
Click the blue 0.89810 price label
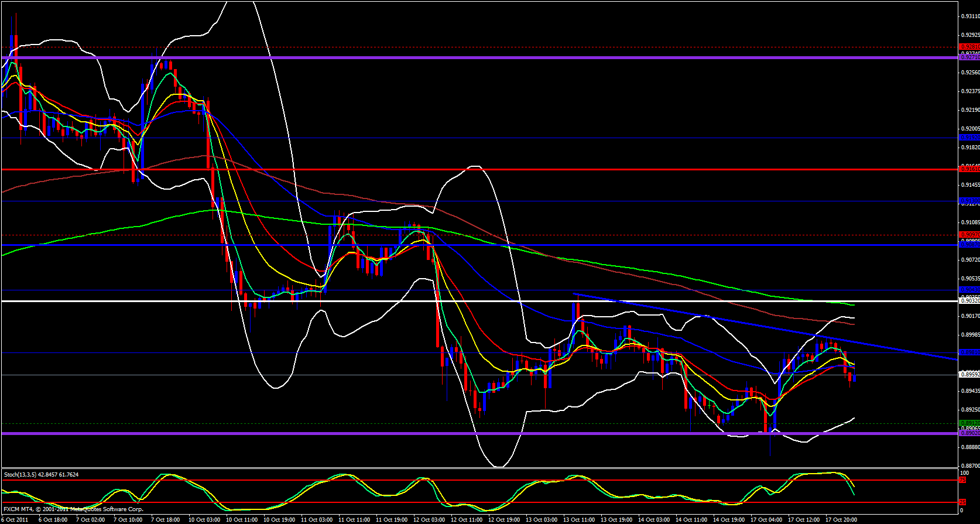(969, 352)
